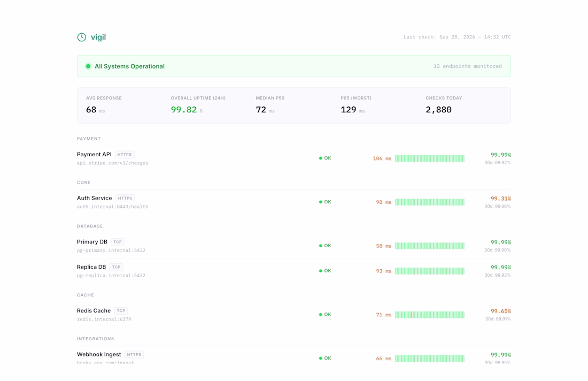Click the vigil clock logo icon

coord(81,37)
